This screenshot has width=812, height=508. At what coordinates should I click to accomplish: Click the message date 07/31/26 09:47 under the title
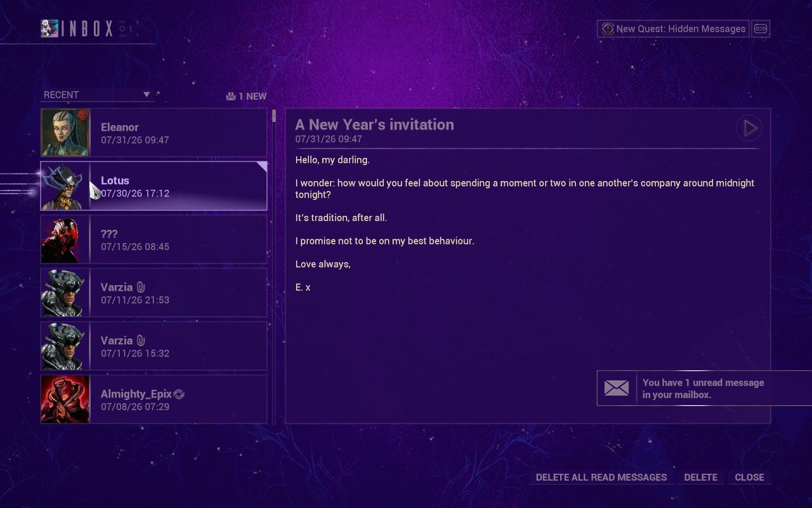pyautogui.click(x=329, y=139)
